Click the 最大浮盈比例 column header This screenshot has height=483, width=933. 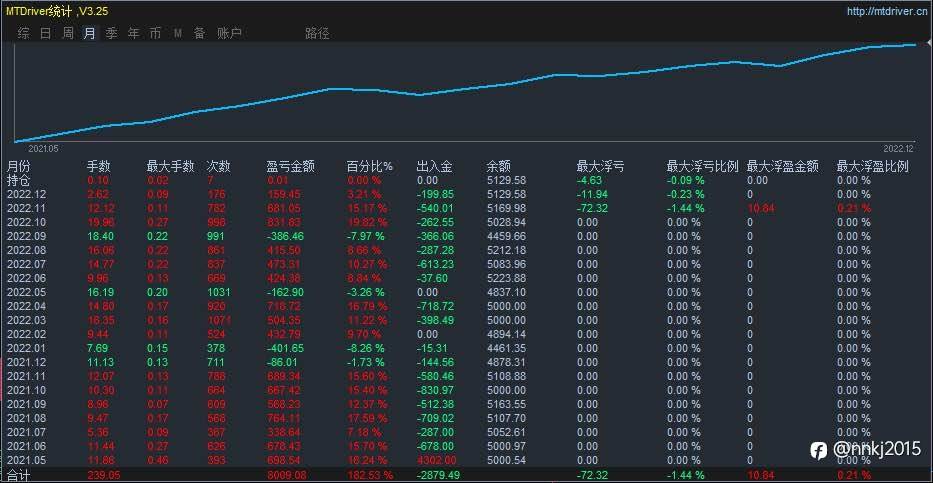[873, 167]
